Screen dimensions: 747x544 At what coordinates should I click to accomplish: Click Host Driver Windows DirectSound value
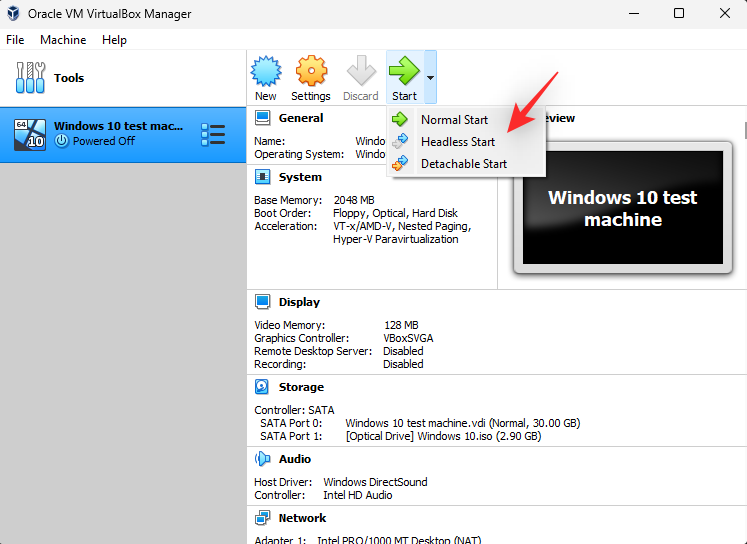(375, 482)
